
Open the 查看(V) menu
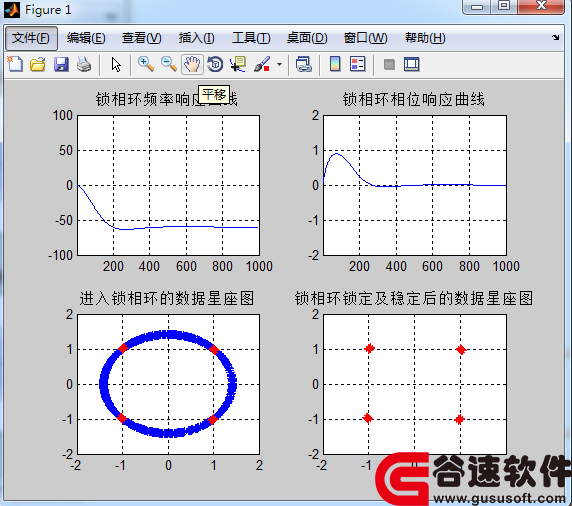[142, 38]
